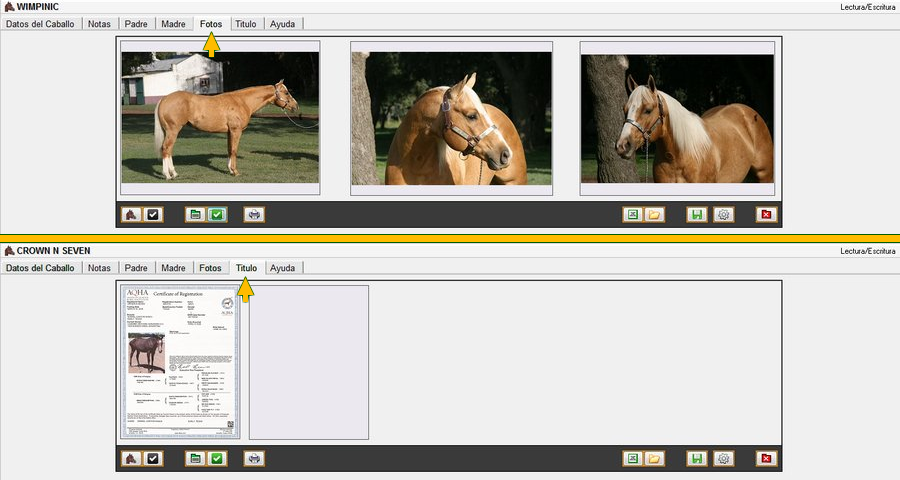Click Lectura/Escritura label in CROWN N SEVEN panel

pyautogui.click(x=867, y=251)
